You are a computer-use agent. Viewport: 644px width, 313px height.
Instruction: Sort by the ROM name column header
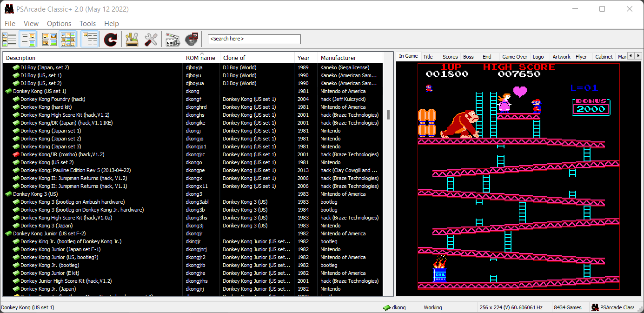pyautogui.click(x=201, y=58)
